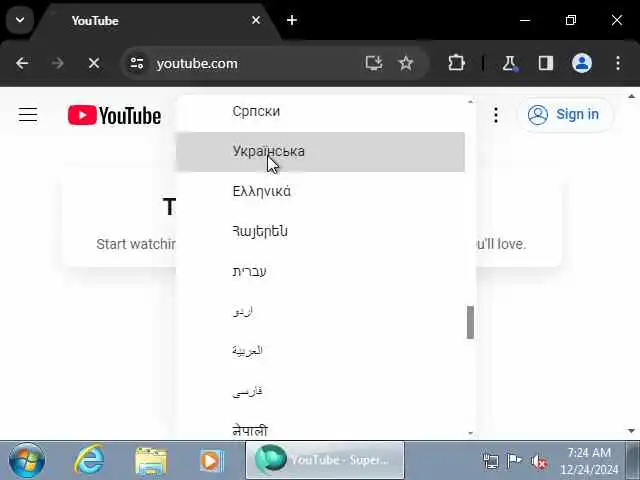Image resolution: width=640 pixels, height=480 pixels.
Task: Open a new browser tab
Action: [x=292, y=20]
